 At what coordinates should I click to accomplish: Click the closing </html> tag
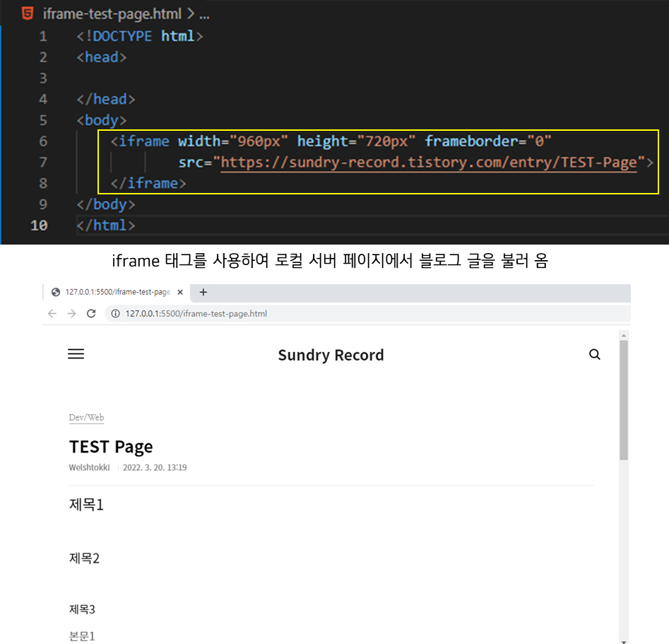coord(106,226)
